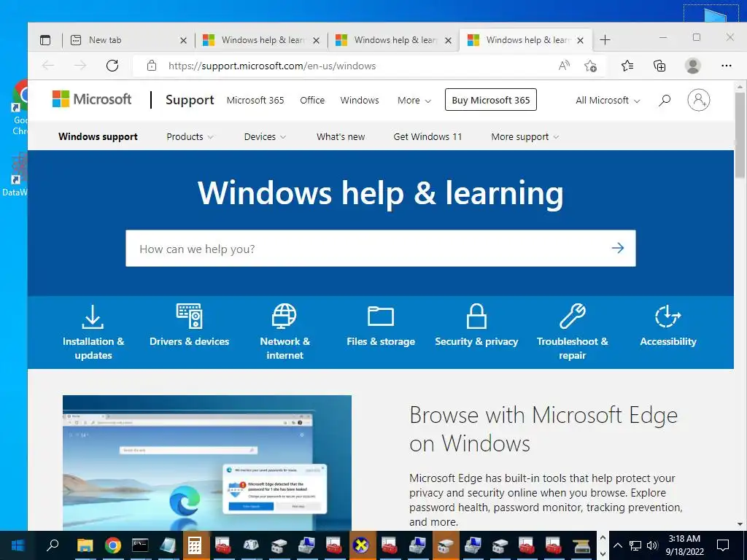Open site search magnifier icon

pos(665,100)
